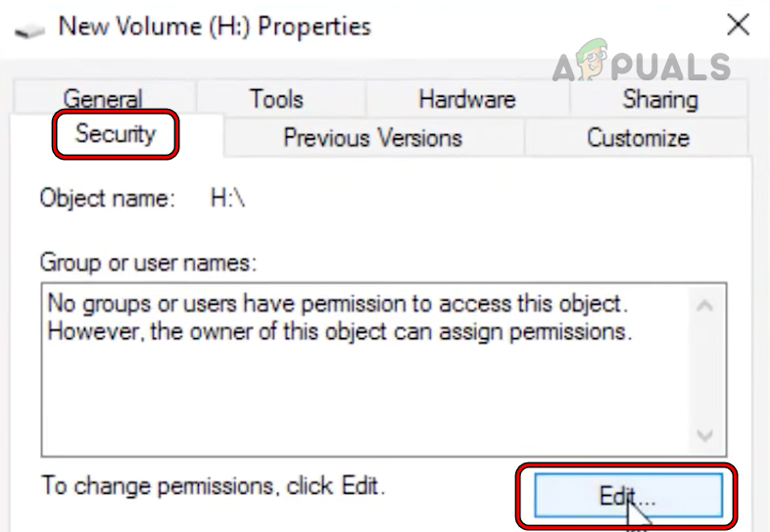Click the scrollbar track of the names list
Image resolution: width=770 pixels, height=532 pixels.
point(702,369)
